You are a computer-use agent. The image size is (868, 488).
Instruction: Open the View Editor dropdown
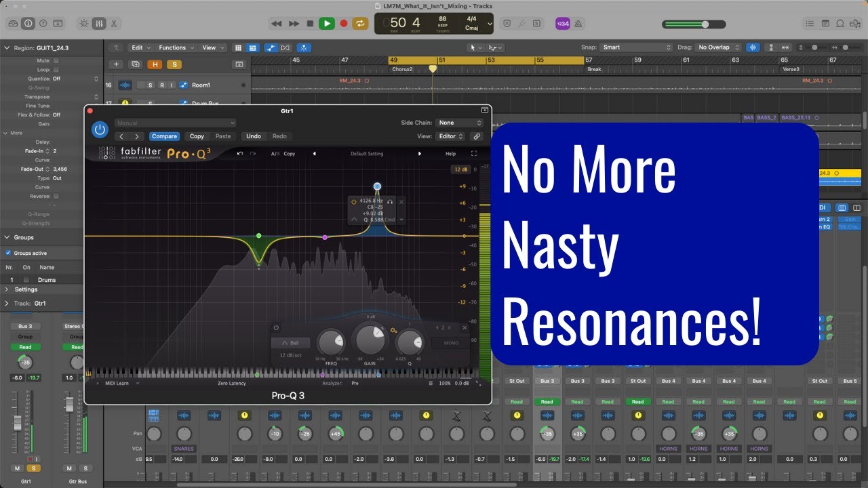pos(452,136)
